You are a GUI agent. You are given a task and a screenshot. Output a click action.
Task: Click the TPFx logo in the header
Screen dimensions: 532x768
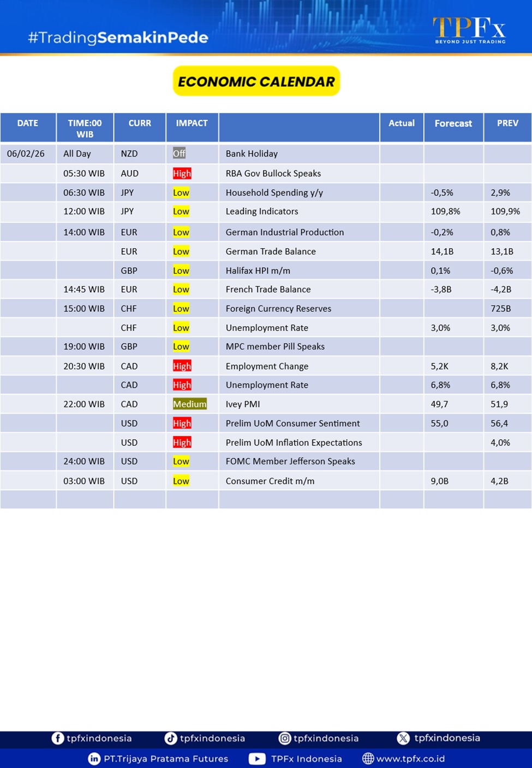click(x=469, y=29)
